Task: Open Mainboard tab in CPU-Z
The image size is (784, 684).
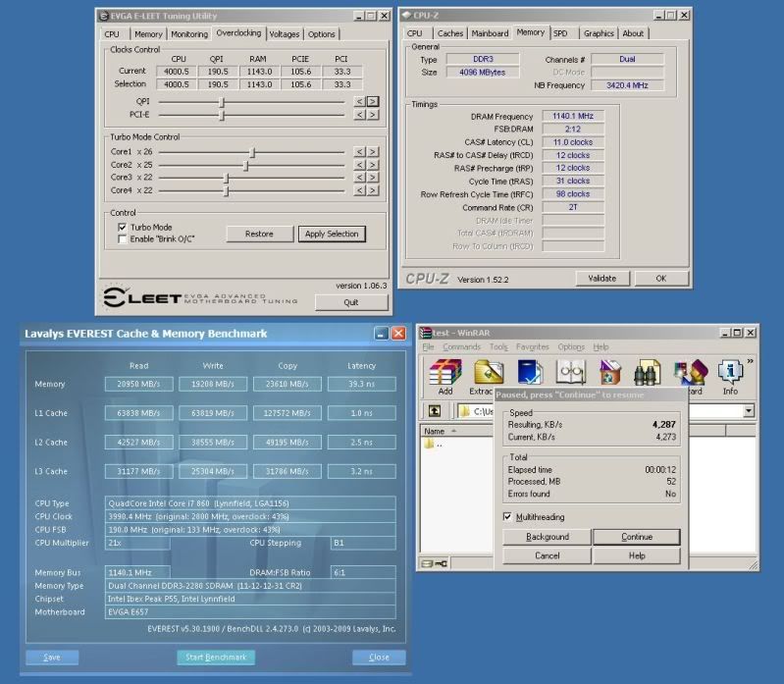Action: coord(490,33)
